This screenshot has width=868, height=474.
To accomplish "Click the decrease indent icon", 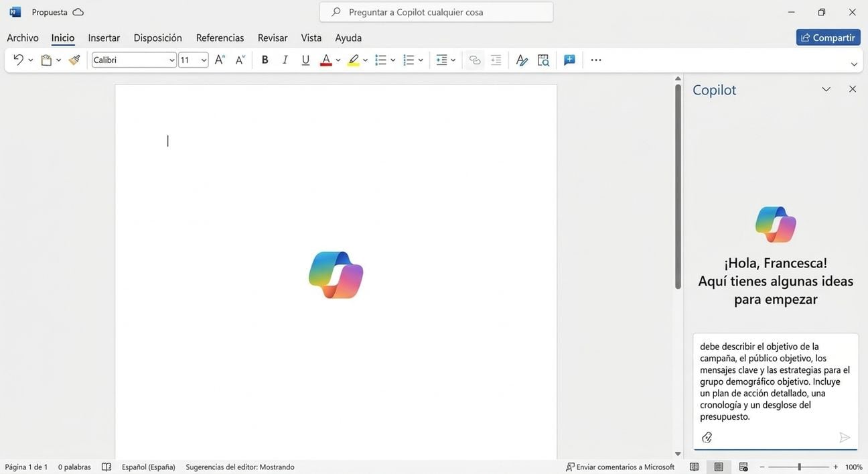I will click(496, 60).
